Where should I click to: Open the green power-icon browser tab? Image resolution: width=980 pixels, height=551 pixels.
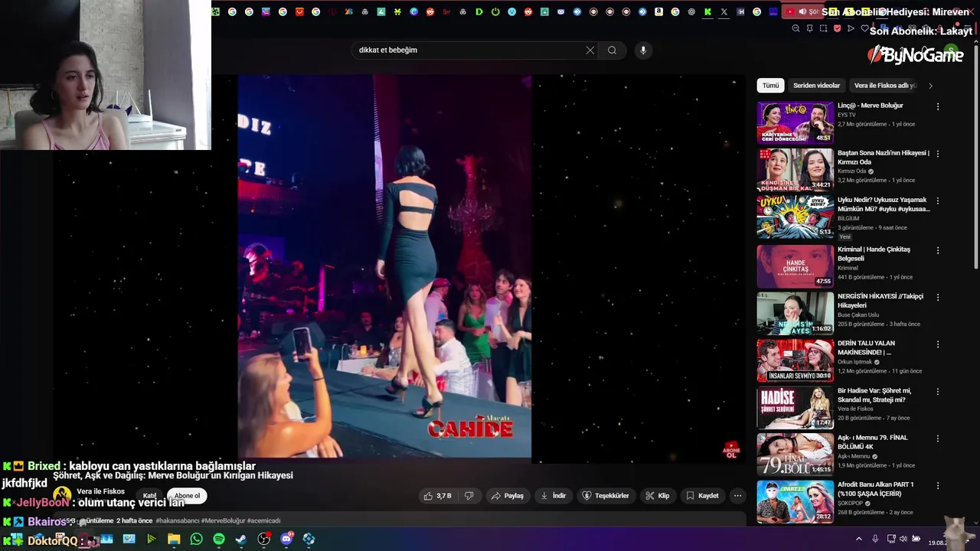tap(495, 11)
